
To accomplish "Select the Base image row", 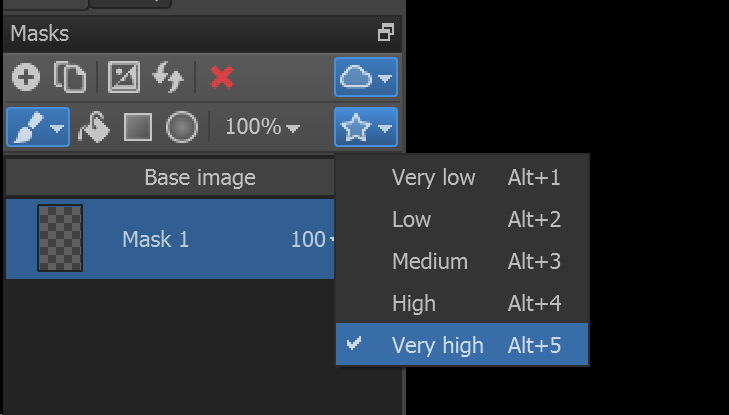I will pos(170,178).
